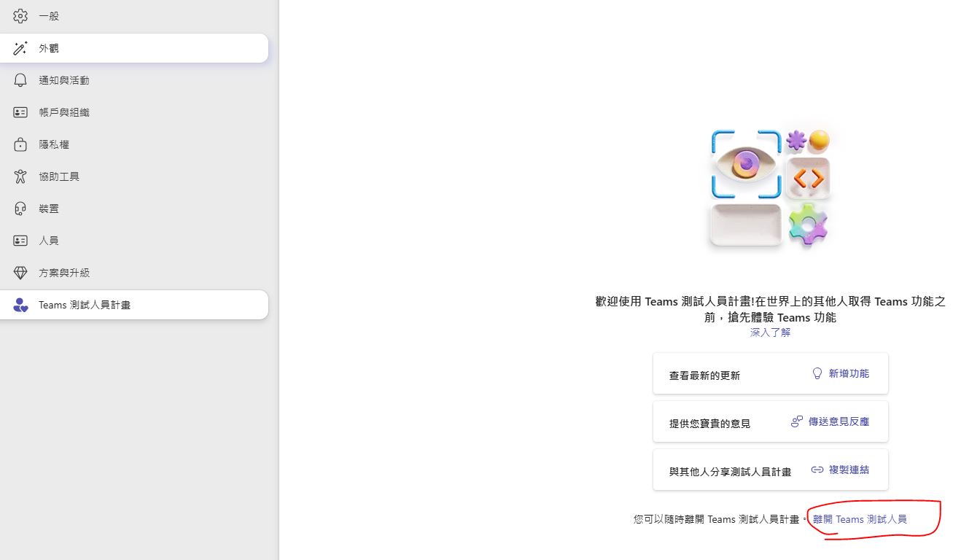
Task: Click the ID card icon beside 帳戶與組織
Action: (20, 112)
